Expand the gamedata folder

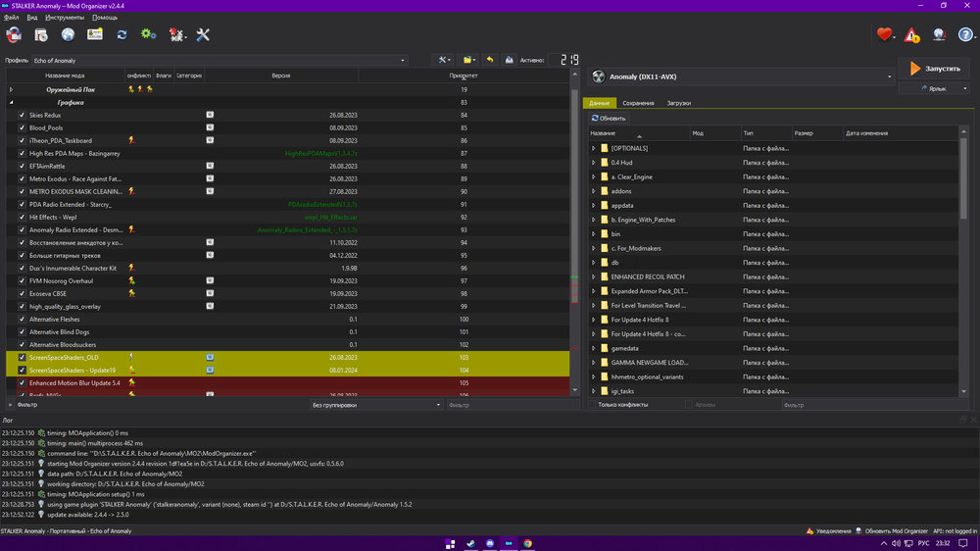(x=594, y=348)
